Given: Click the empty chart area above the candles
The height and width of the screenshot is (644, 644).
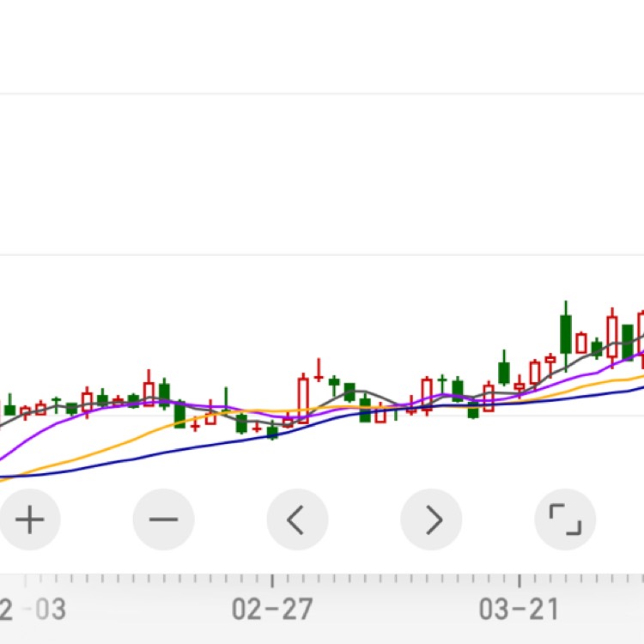Looking at the screenshot, I should [x=322, y=172].
